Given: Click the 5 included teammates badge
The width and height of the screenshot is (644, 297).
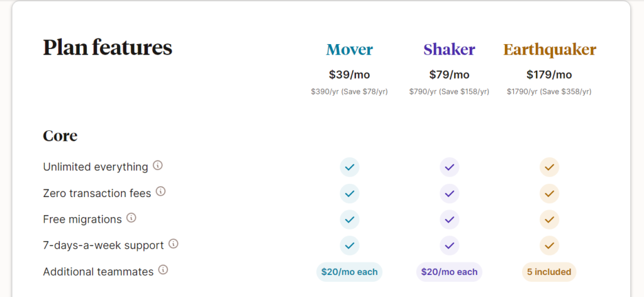Looking at the screenshot, I should (549, 272).
